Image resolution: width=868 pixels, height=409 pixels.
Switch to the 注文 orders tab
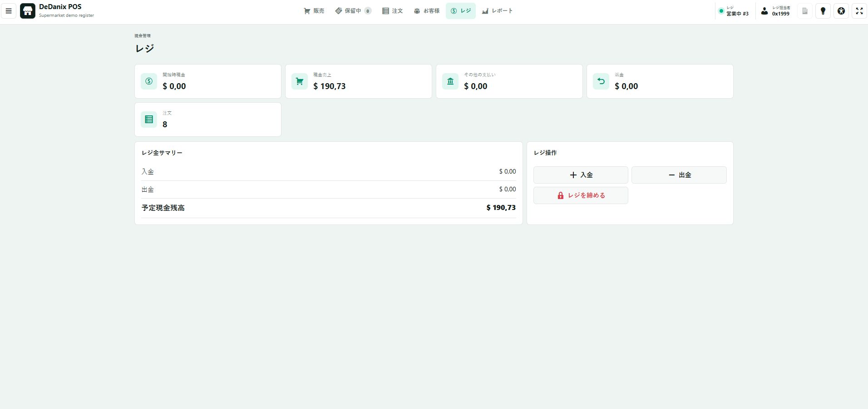point(392,11)
